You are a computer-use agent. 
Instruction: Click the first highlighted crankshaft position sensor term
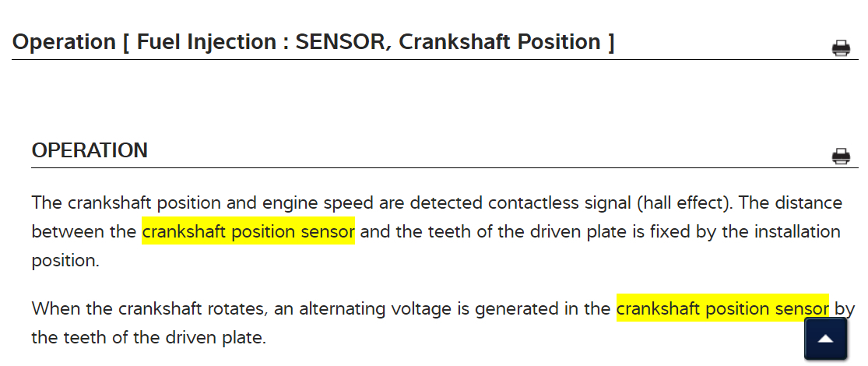click(248, 232)
